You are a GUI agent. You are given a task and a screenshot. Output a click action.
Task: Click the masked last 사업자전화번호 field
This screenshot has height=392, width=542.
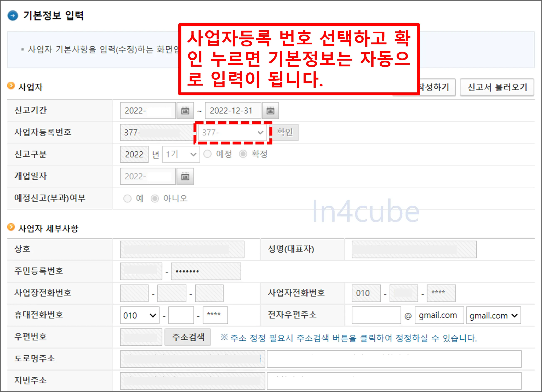[441, 294]
